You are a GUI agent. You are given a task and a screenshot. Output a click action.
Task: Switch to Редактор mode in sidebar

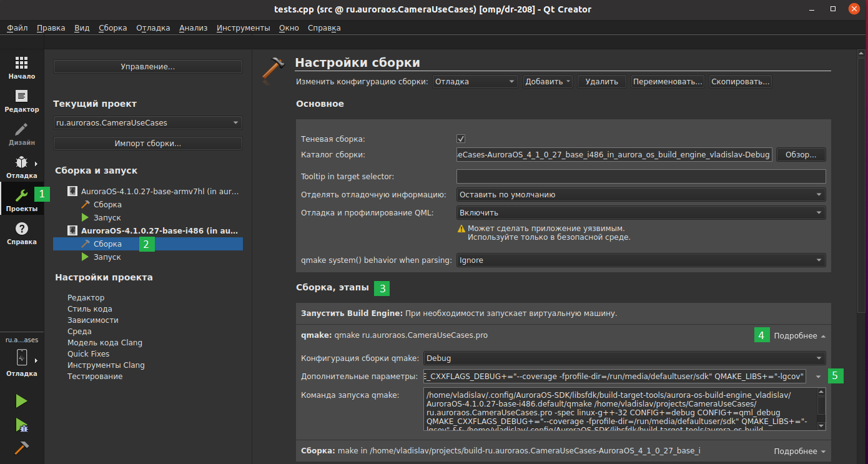pos(21,101)
